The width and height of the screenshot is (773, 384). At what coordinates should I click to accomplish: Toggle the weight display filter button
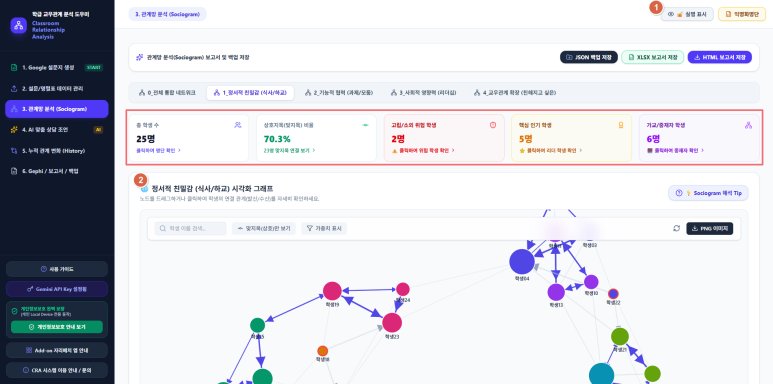coord(324,228)
